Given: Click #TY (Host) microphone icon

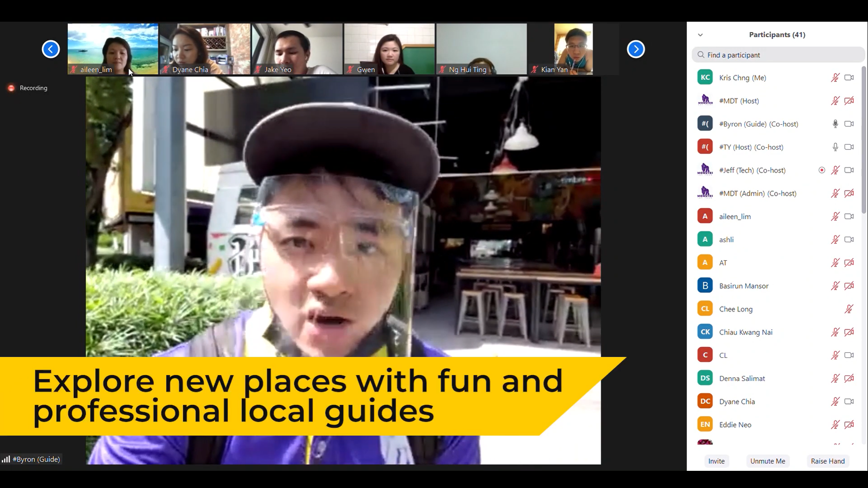Looking at the screenshot, I should click(835, 147).
